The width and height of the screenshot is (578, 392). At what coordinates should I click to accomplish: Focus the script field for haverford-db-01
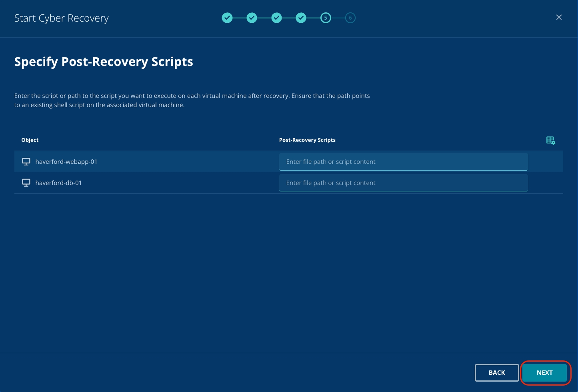pyautogui.click(x=403, y=183)
